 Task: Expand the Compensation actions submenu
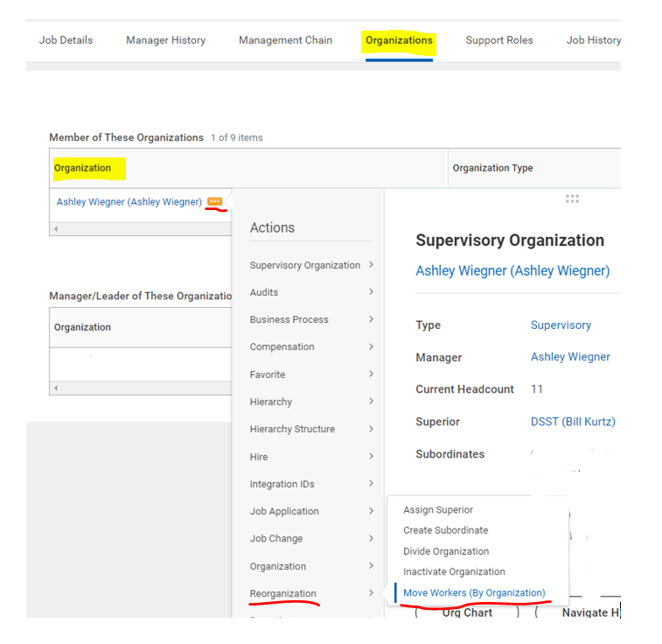[x=310, y=346]
